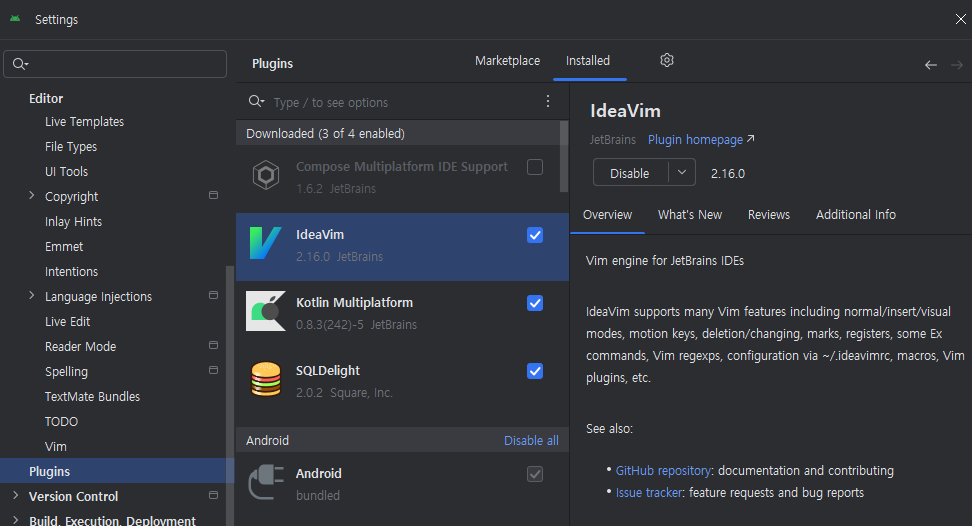This screenshot has width=972, height=526.
Task: Open the plugin list options kebab menu
Action: point(547,102)
